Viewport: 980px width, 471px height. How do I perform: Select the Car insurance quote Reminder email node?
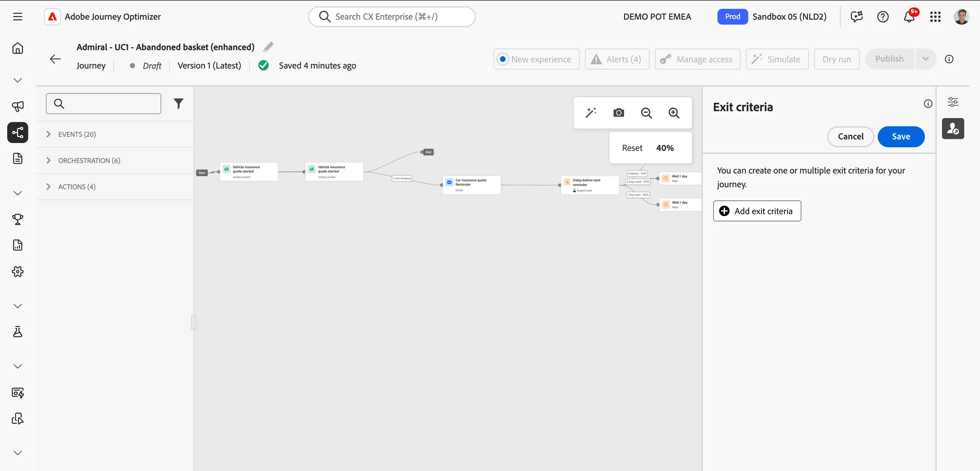click(x=471, y=185)
